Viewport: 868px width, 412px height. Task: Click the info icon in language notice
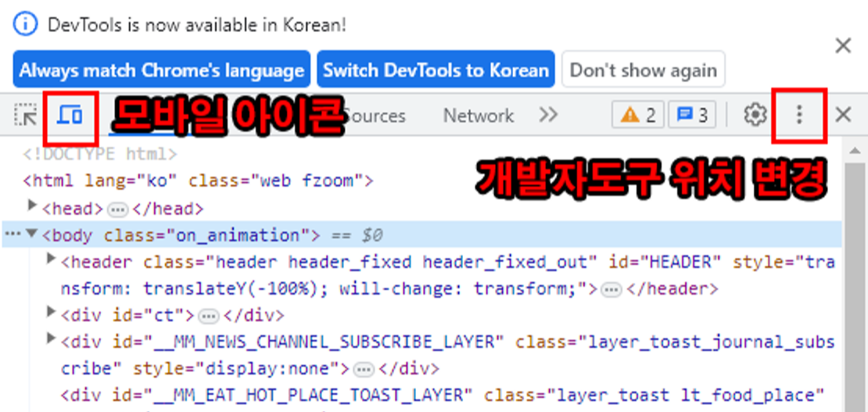click(26, 25)
